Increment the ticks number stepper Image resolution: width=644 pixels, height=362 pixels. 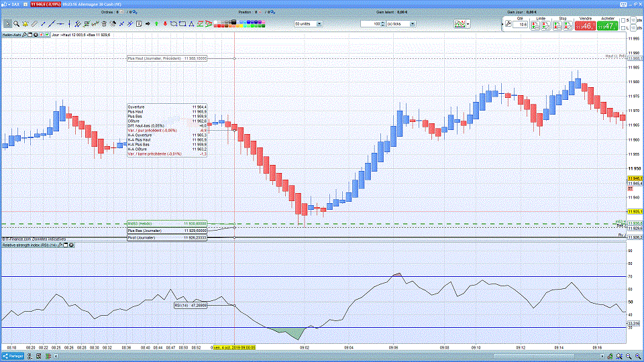pos(383,23)
